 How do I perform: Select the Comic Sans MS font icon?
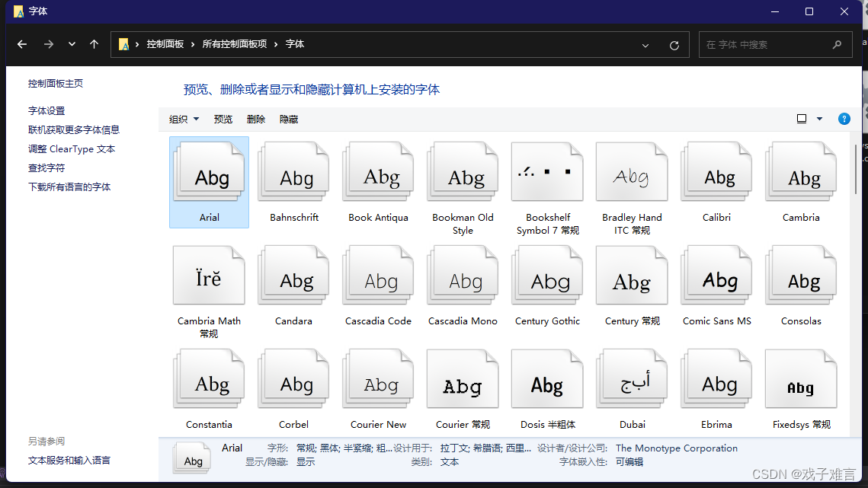(717, 276)
